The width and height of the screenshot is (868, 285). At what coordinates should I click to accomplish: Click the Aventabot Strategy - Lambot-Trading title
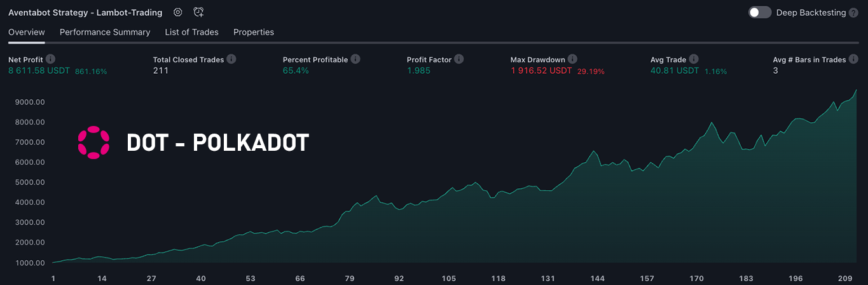[85, 12]
